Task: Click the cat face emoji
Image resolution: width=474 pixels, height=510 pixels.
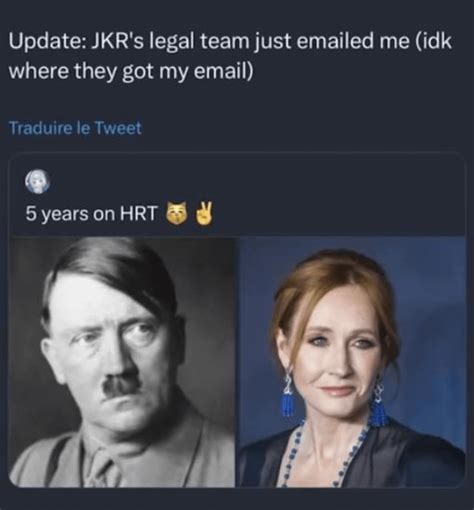Action: coord(176,213)
